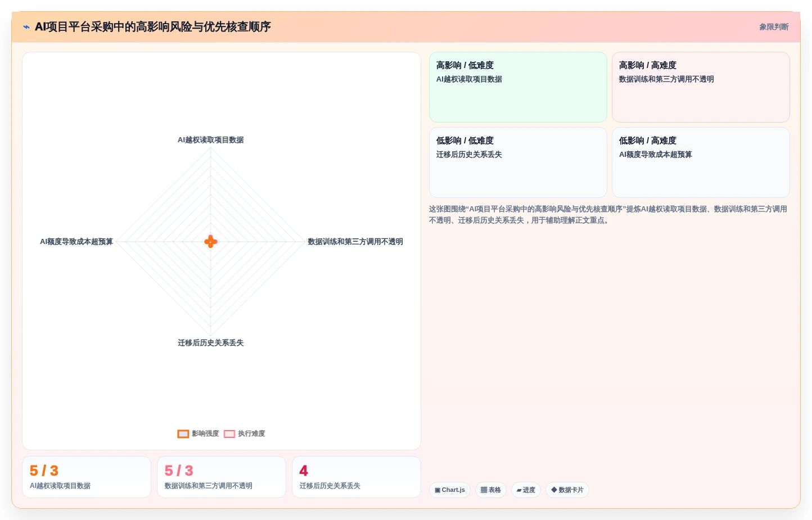Click the pink 5 / 3 value for 数据训练和第三方调用不透明
Screen dimensions: 812x520
[x=179, y=471]
